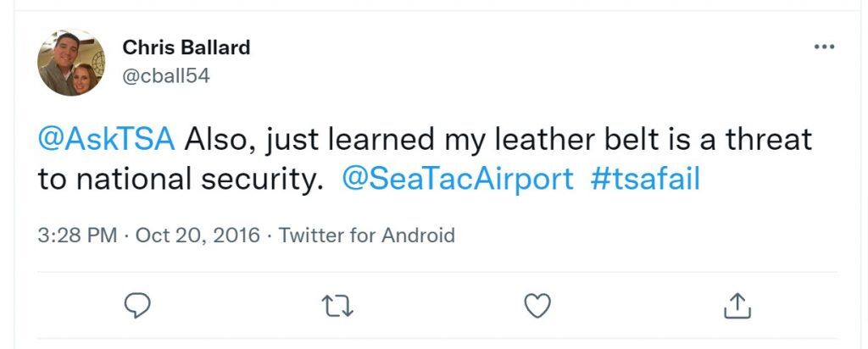Click the woman's face in the avatar
The height and width of the screenshot is (349, 868).
(85, 75)
